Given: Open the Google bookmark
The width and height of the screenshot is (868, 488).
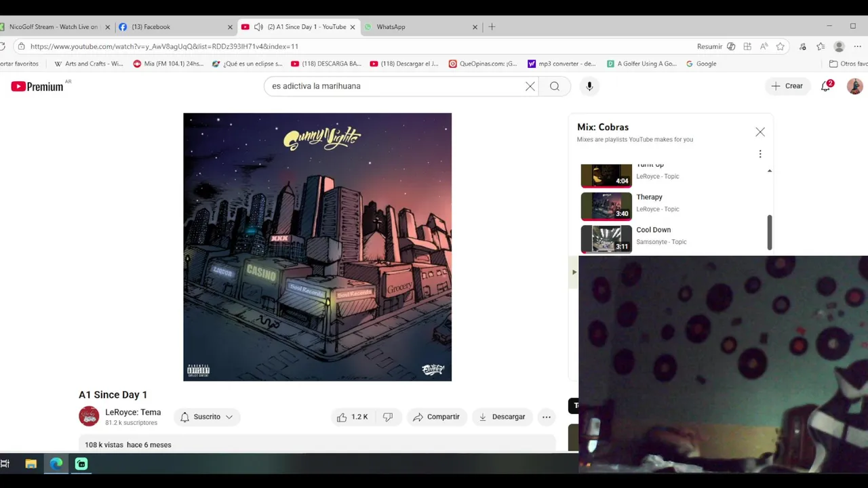Looking at the screenshot, I should (x=701, y=64).
